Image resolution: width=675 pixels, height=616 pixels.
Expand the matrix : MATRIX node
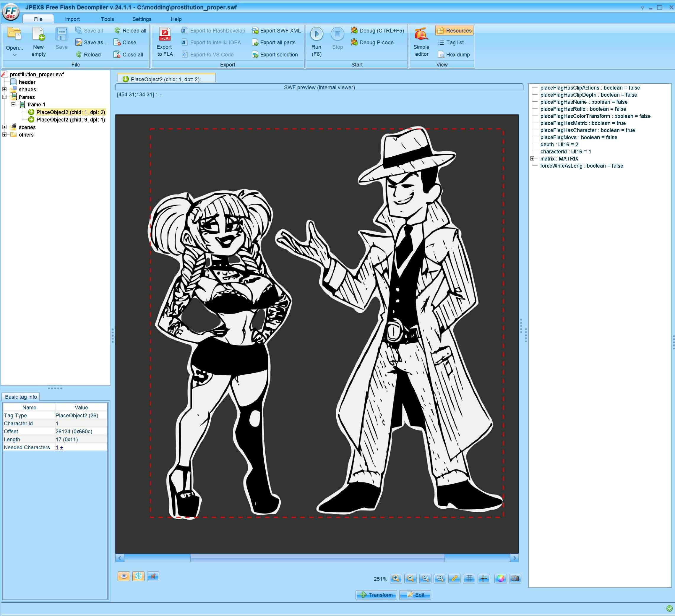click(532, 159)
